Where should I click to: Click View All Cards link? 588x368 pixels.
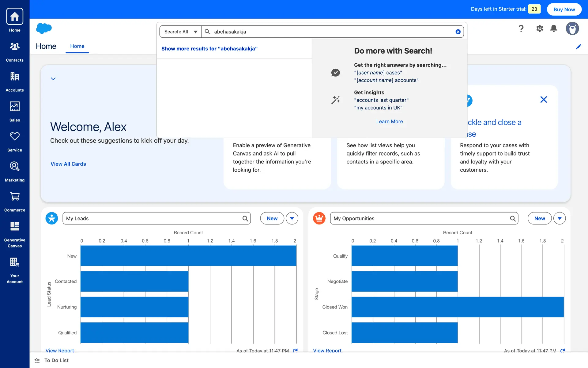(x=68, y=164)
